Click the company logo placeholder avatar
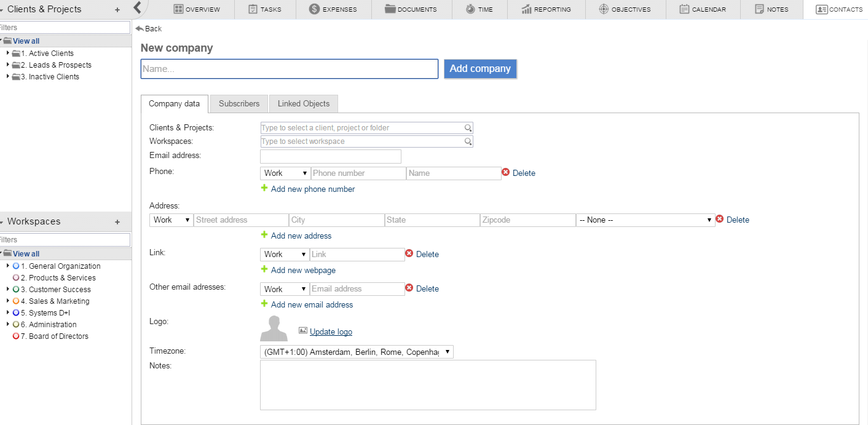Viewport: 868px width, 425px height. point(274,328)
